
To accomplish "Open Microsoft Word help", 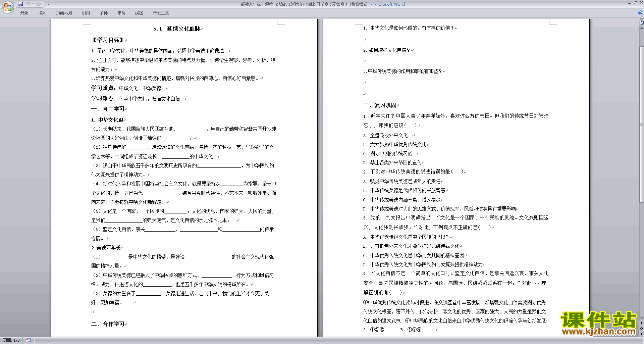I will tap(641, 13).
